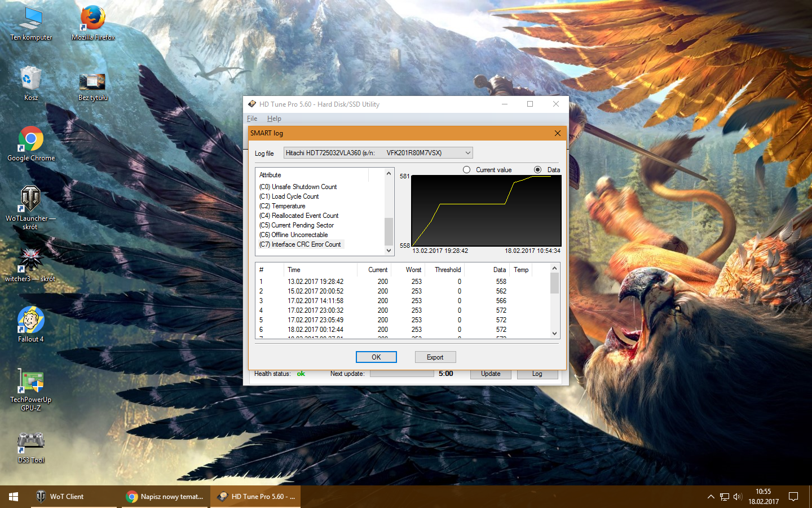Open Help menu
The image size is (812, 508).
274,119
